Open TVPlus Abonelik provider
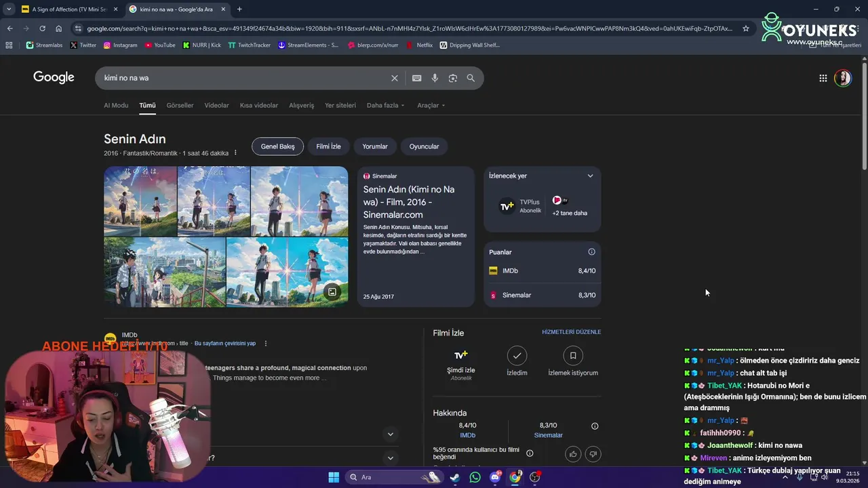The width and height of the screenshot is (868, 488). (x=521, y=206)
